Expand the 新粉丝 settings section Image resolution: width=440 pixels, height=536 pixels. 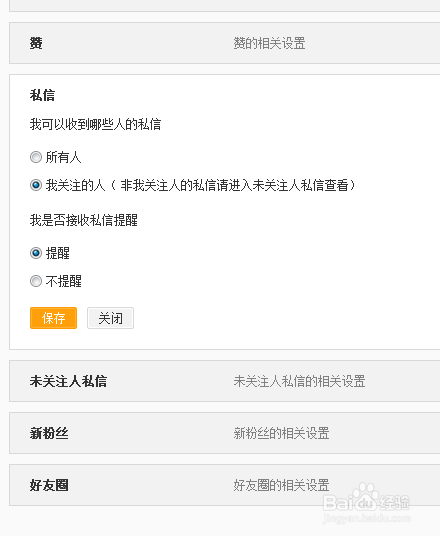(x=225, y=433)
